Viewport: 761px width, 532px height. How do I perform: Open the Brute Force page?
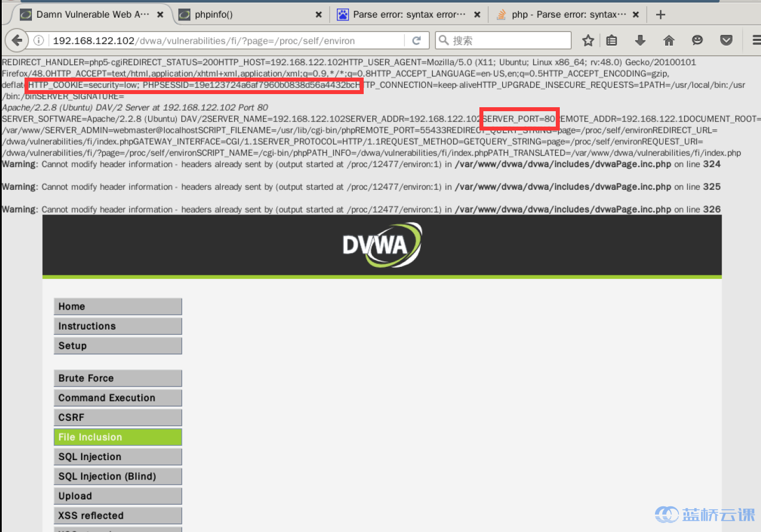[118, 378]
